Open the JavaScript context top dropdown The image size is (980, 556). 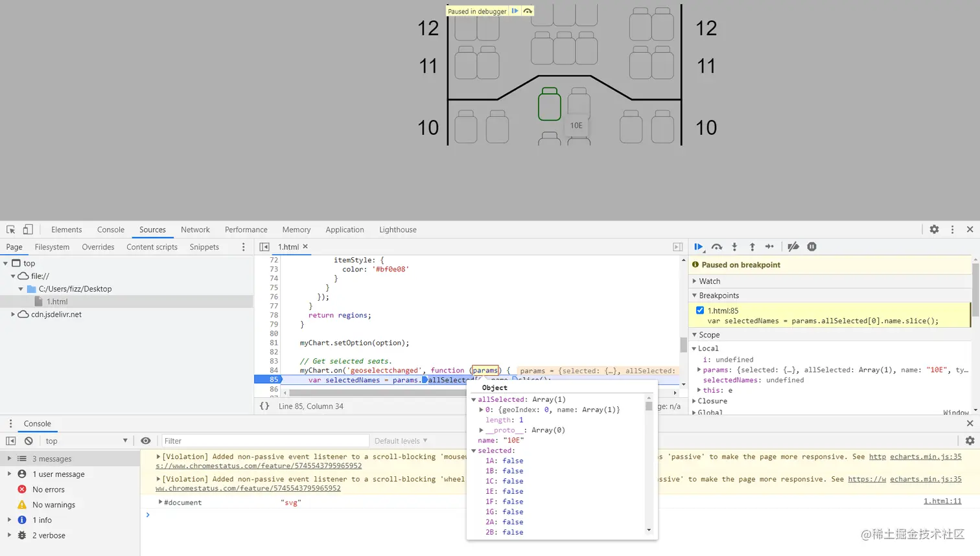tap(86, 441)
